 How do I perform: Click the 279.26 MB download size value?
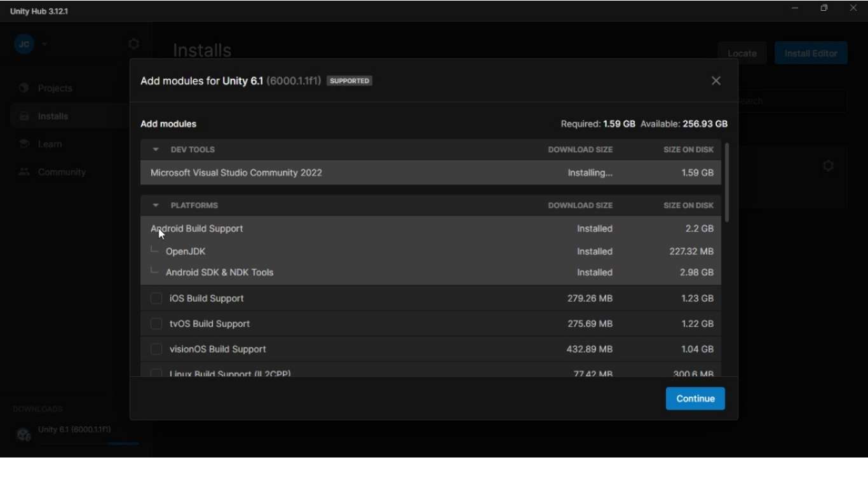coord(590,298)
